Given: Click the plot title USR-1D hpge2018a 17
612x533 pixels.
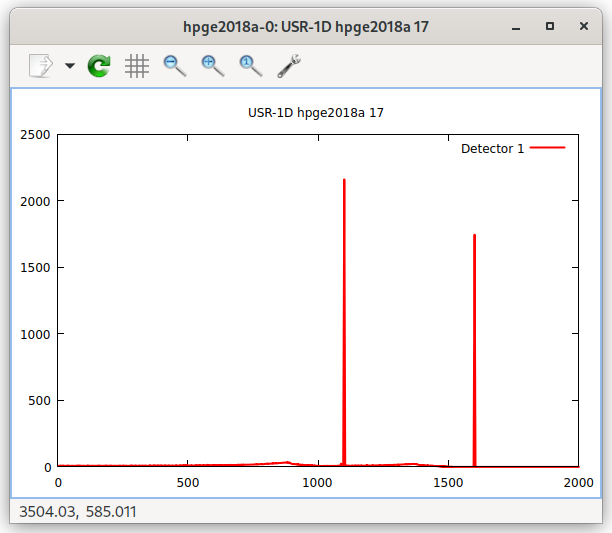Looking at the screenshot, I should click(x=316, y=113).
